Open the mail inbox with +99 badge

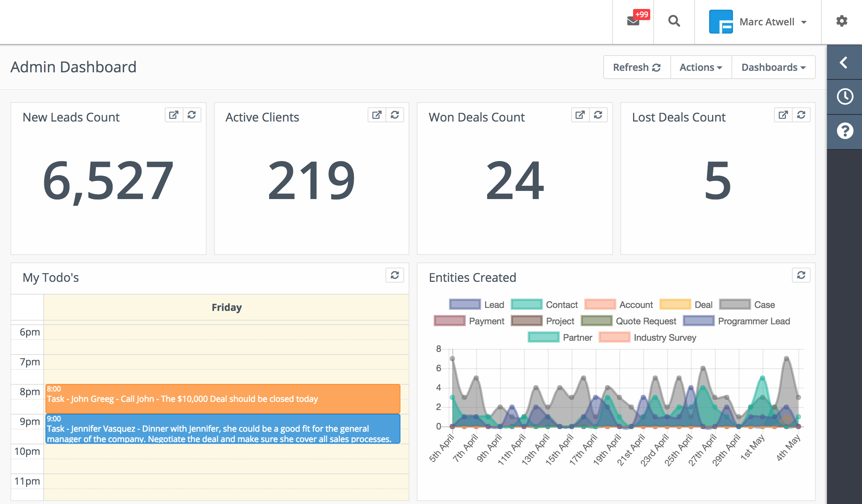(634, 21)
